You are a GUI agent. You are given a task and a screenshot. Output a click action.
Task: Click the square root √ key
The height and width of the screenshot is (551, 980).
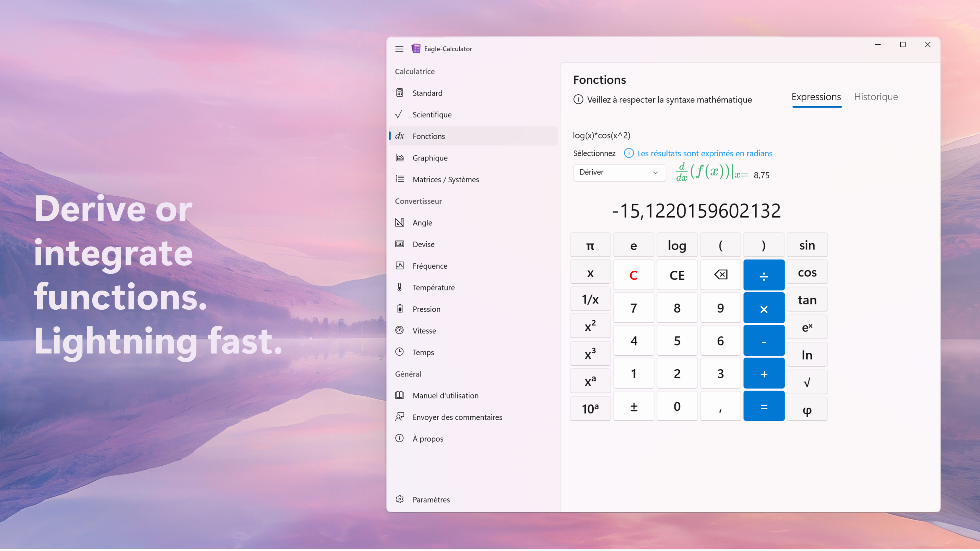coord(807,382)
